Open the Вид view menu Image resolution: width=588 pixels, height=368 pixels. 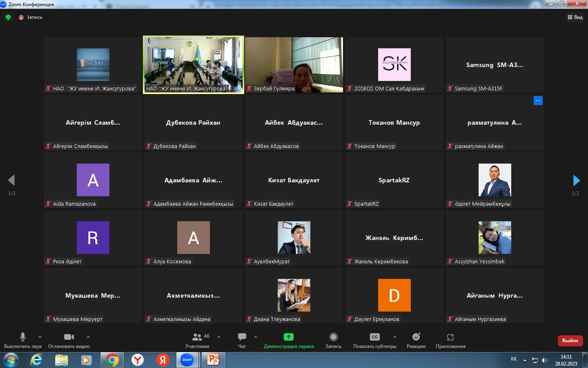[x=575, y=17]
